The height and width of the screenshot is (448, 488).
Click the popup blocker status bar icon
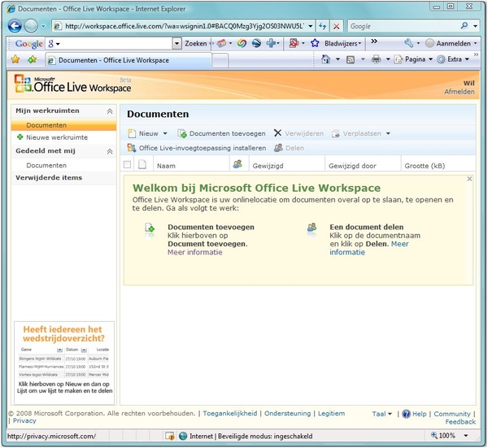tap(170, 436)
